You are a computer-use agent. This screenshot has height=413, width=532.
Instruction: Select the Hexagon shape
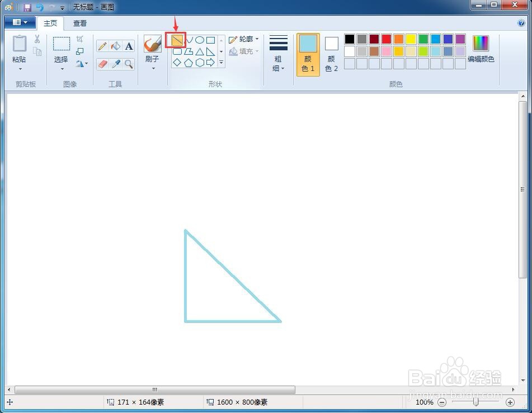coord(200,63)
